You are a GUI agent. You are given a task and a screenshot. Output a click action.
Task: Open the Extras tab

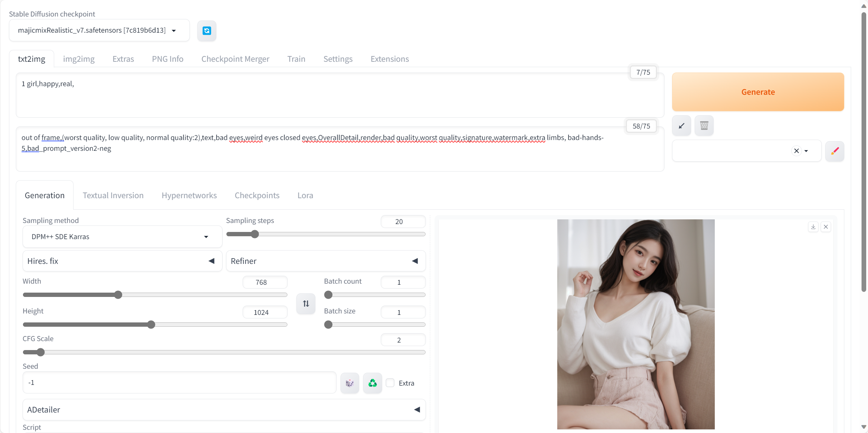(x=123, y=59)
